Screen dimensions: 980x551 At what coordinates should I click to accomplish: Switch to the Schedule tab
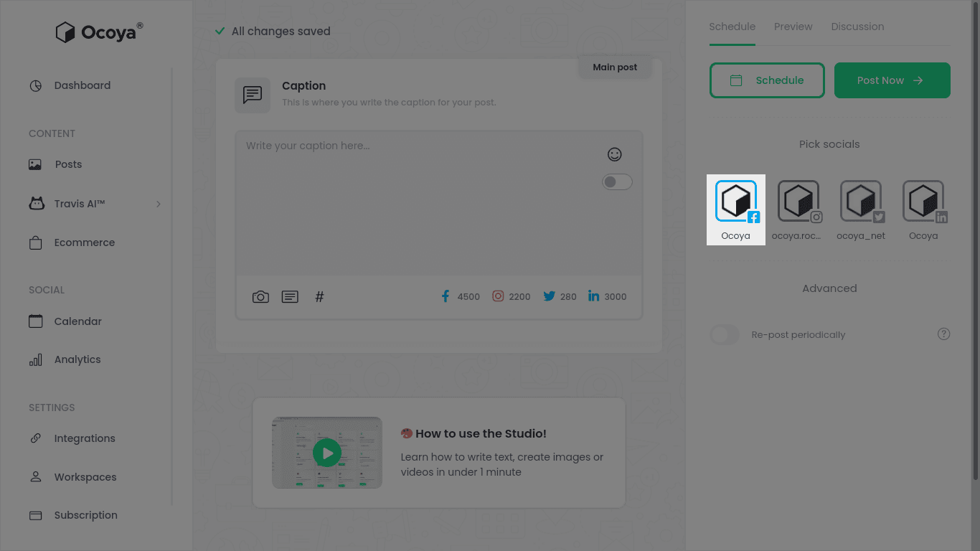(x=732, y=27)
